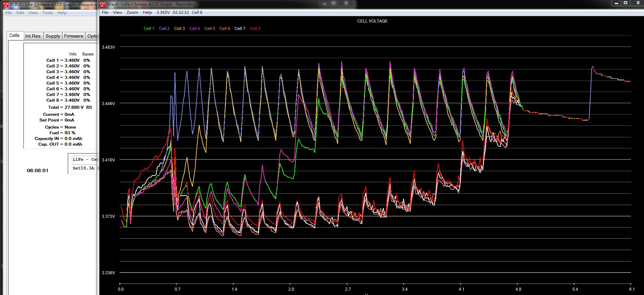The height and width of the screenshot is (295, 644).
Task: Click the CELL VOLTAGE graph title
Action: tap(372, 21)
